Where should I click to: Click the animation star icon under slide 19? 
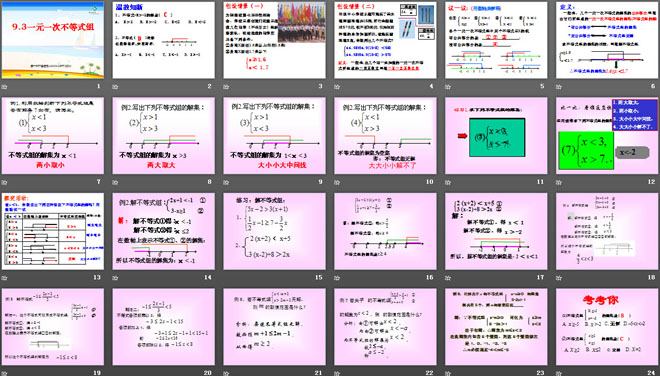coord(5,373)
